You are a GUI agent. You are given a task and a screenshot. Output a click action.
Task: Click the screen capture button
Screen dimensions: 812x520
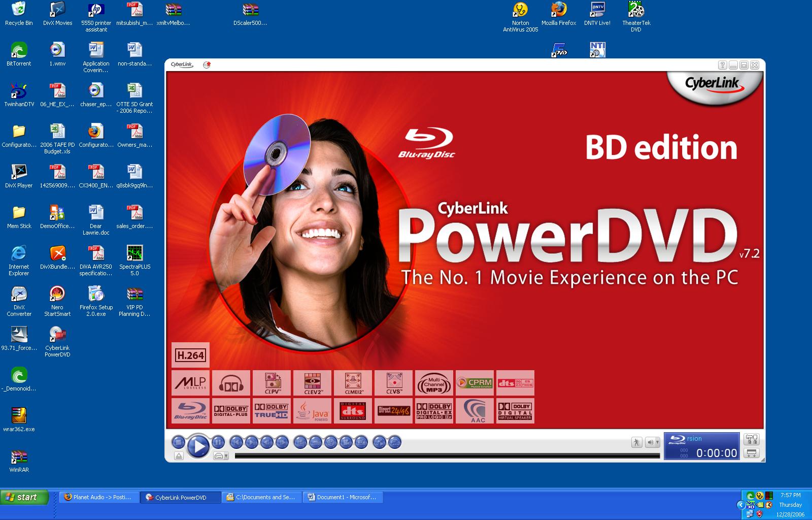point(361,442)
